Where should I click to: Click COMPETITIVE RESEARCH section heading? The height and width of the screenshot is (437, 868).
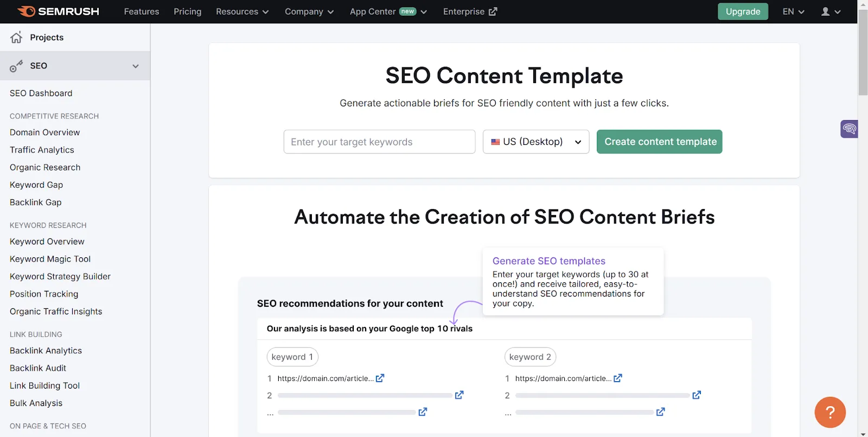(54, 116)
